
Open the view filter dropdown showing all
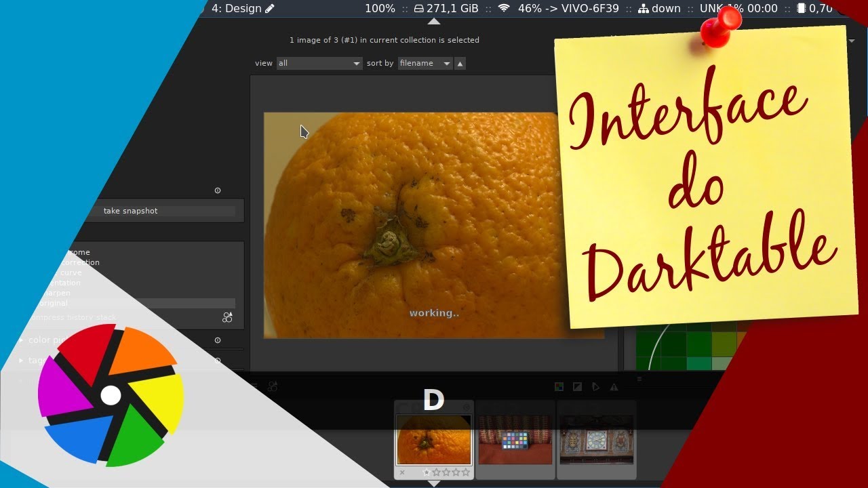(319, 63)
